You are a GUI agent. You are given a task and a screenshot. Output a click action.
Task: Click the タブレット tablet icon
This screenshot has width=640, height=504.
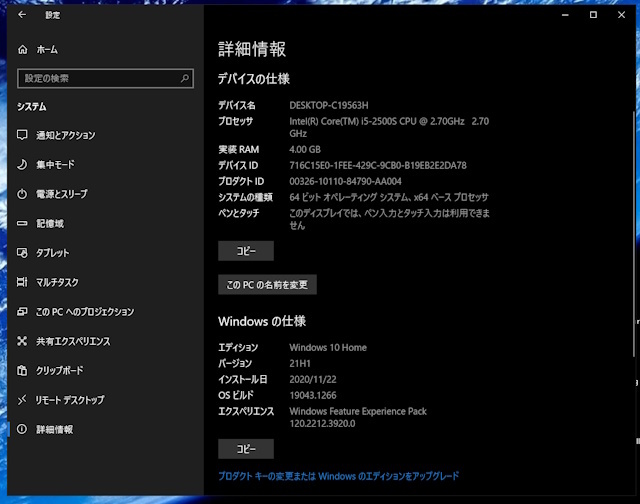tap(22, 253)
